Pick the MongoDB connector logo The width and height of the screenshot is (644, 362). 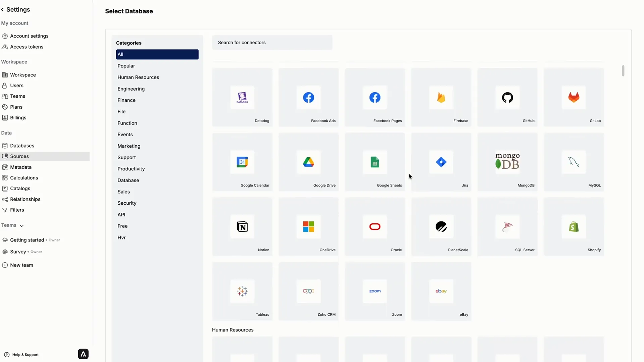pos(507,161)
